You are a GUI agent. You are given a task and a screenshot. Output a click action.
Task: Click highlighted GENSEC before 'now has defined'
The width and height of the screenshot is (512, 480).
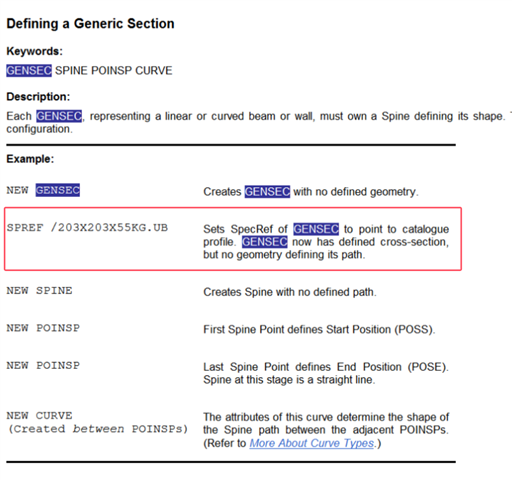(x=265, y=242)
